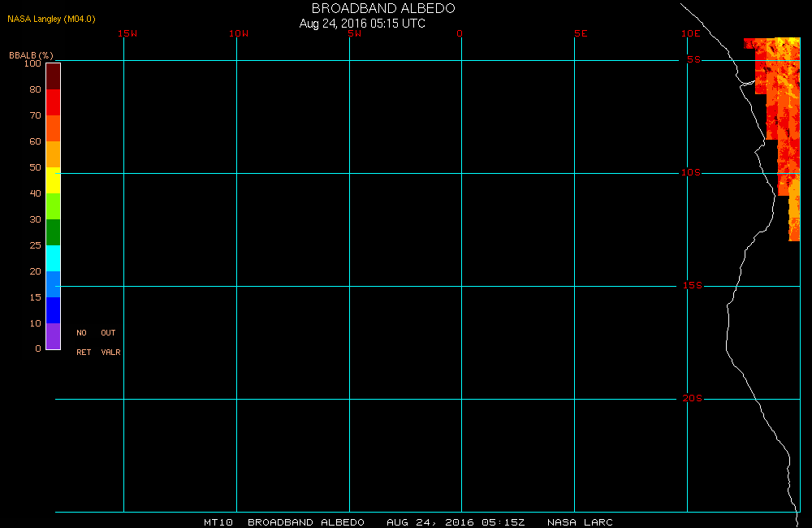Click 'NASA LARC' in the footer caption

click(x=580, y=522)
